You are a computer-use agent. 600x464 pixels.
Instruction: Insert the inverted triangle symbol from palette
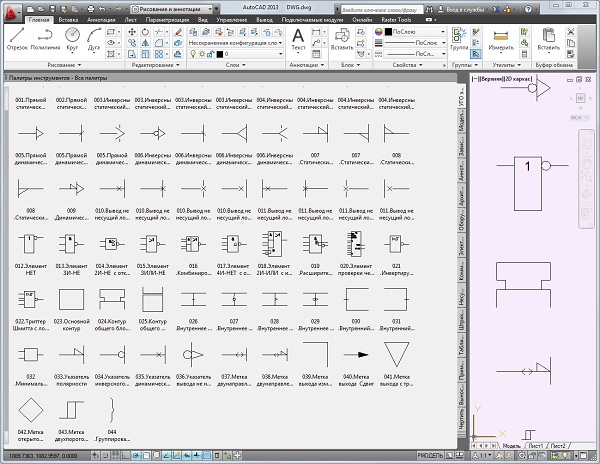pyautogui.click(x=395, y=353)
